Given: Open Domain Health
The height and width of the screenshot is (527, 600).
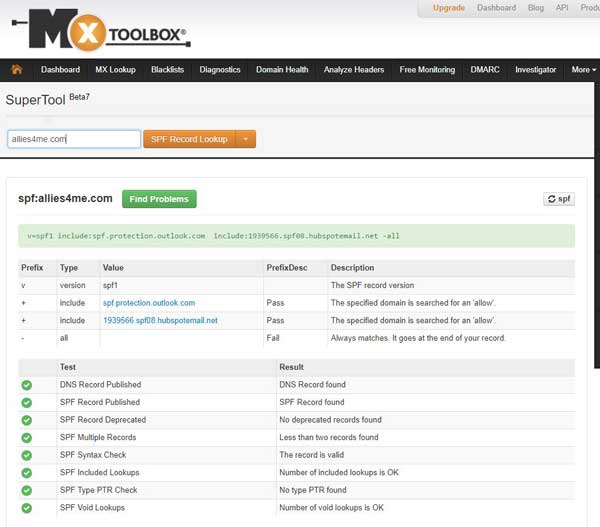Looking at the screenshot, I should tap(282, 70).
